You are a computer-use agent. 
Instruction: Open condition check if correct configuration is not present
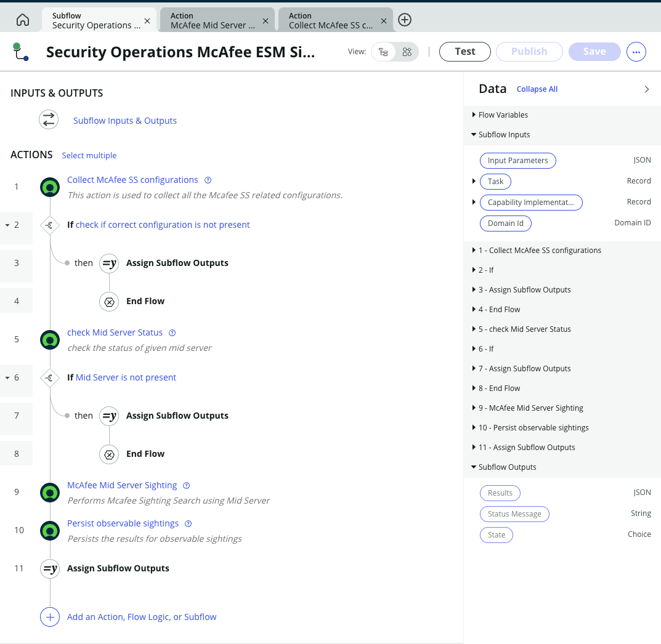[163, 225]
